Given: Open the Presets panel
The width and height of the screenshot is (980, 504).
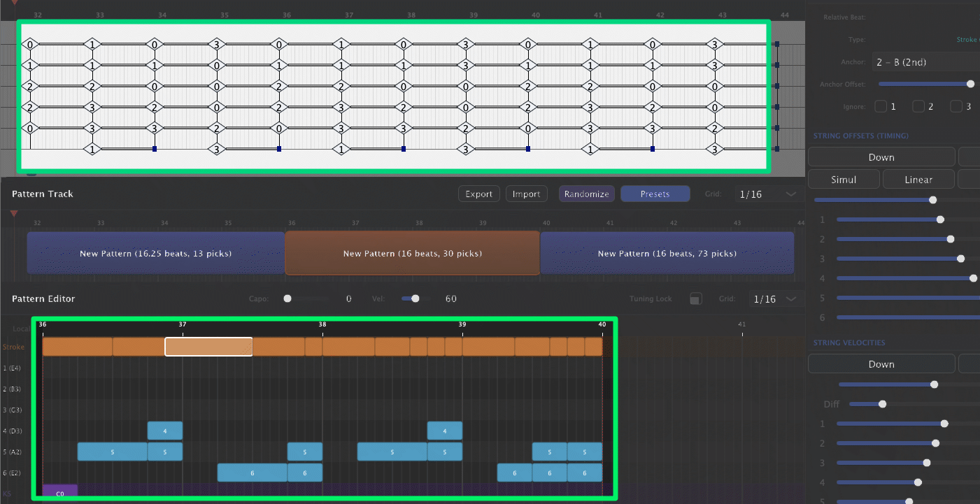Looking at the screenshot, I should point(655,194).
